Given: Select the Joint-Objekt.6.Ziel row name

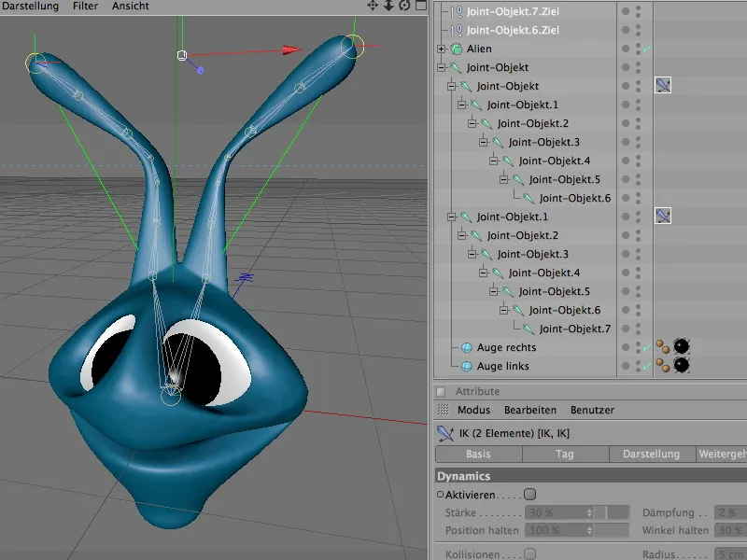Looking at the screenshot, I should click(513, 30).
